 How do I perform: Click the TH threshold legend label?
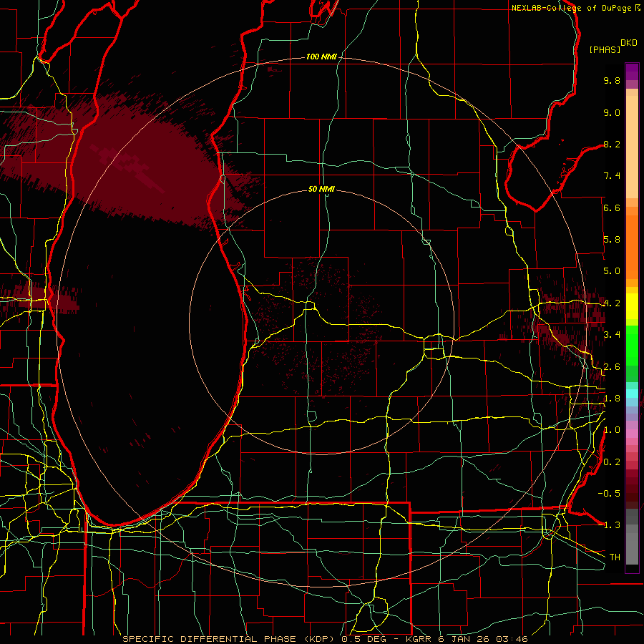tap(615, 557)
